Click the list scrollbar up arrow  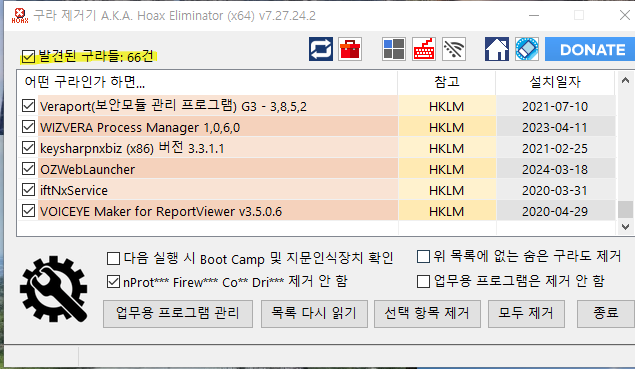click(625, 80)
